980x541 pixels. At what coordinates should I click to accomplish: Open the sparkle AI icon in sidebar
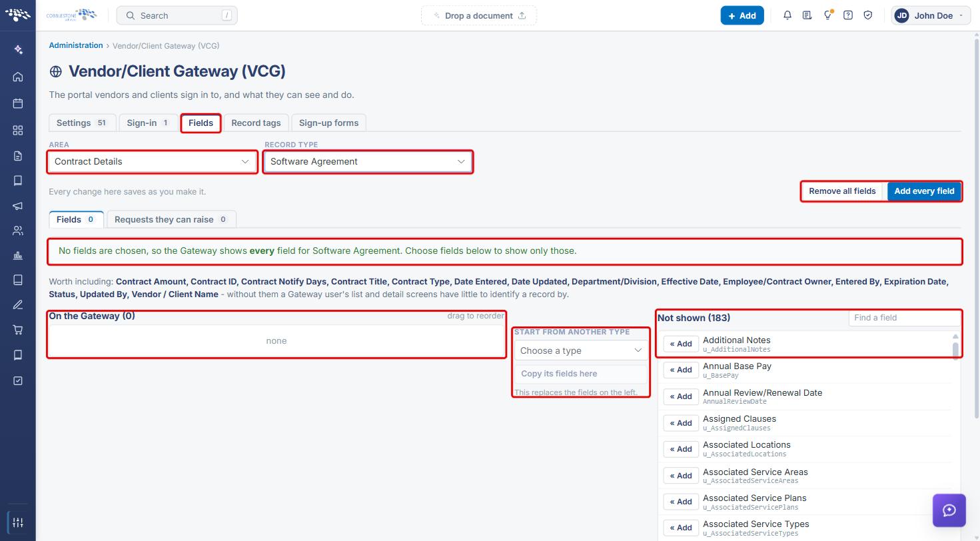pos(18,50)
